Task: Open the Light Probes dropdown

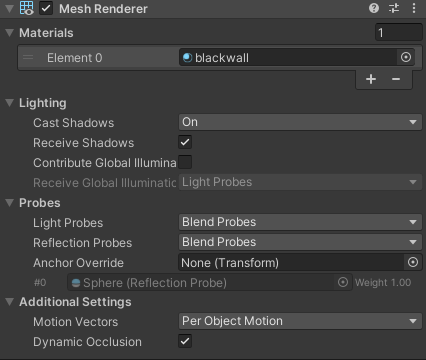Action: [300, 222]
